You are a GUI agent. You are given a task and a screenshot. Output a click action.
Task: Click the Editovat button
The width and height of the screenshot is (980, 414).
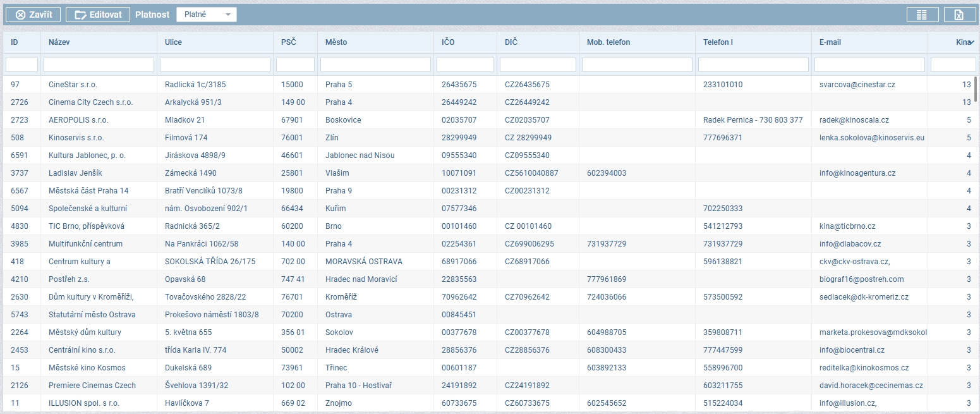98,15
